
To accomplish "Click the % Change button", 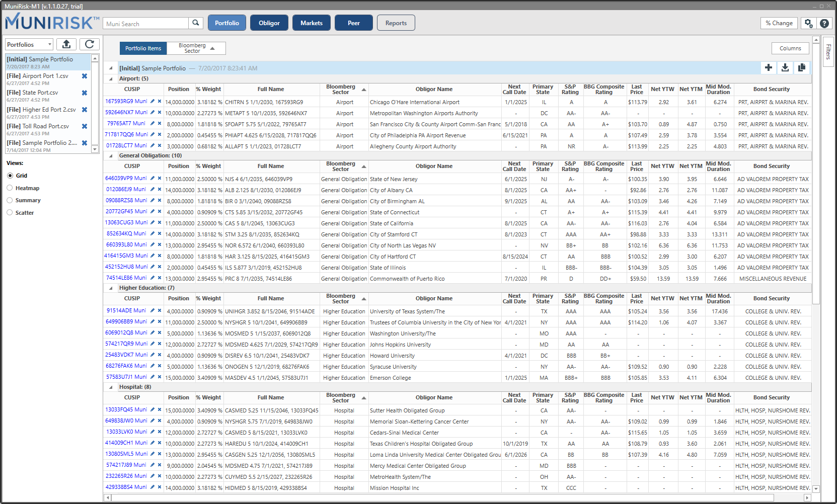I will (779, 23).
